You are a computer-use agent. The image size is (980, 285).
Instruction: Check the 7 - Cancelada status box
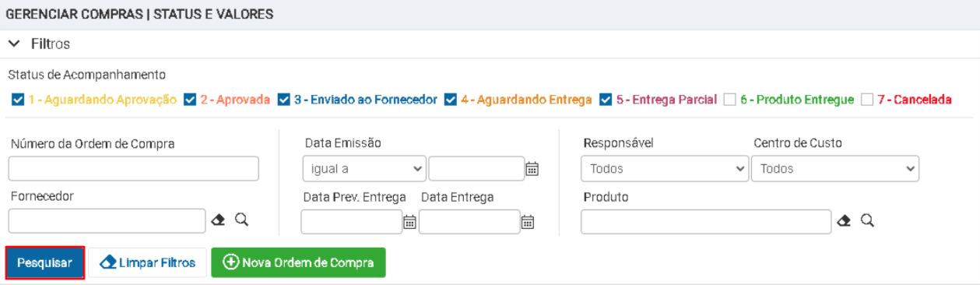[x=867, y=100]
